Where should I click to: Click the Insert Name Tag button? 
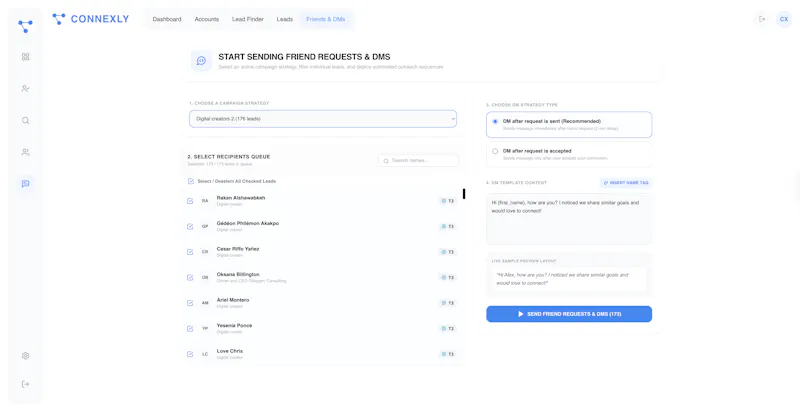point(626,183)
